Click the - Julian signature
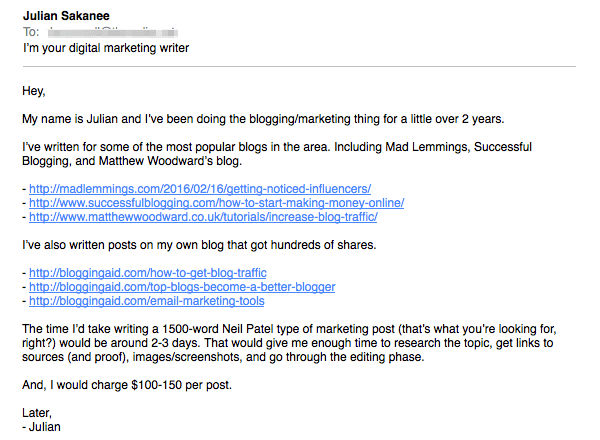 point(41,427)
